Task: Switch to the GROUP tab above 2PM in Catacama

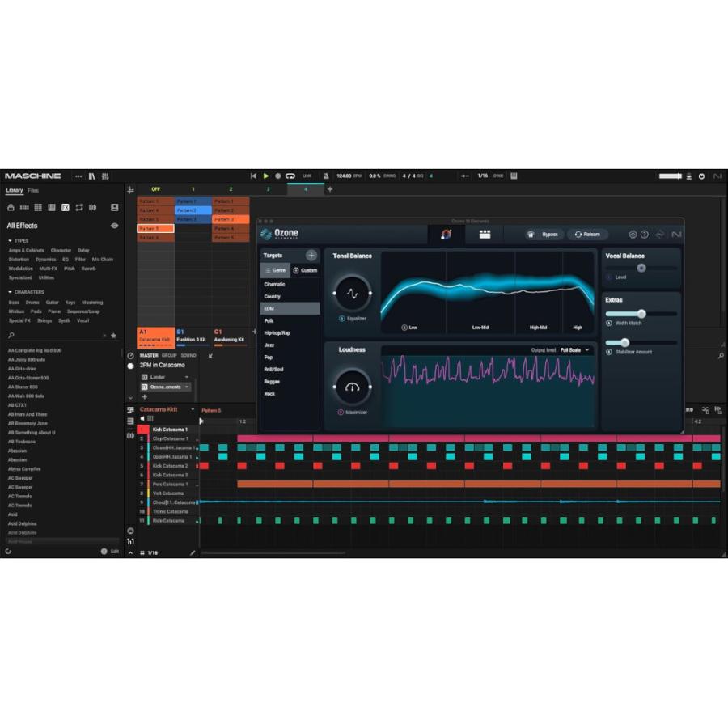Action: click(x=168, y=355)
